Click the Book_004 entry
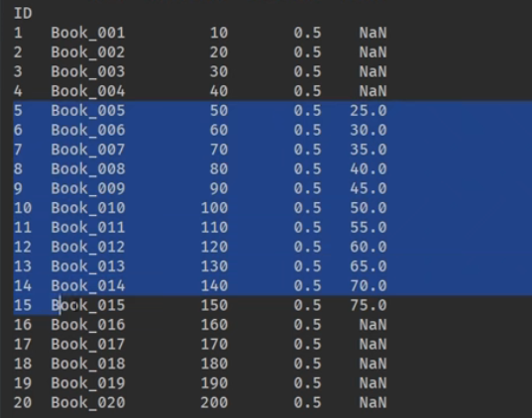The image size is (532, 418). [x=88, y=91]
